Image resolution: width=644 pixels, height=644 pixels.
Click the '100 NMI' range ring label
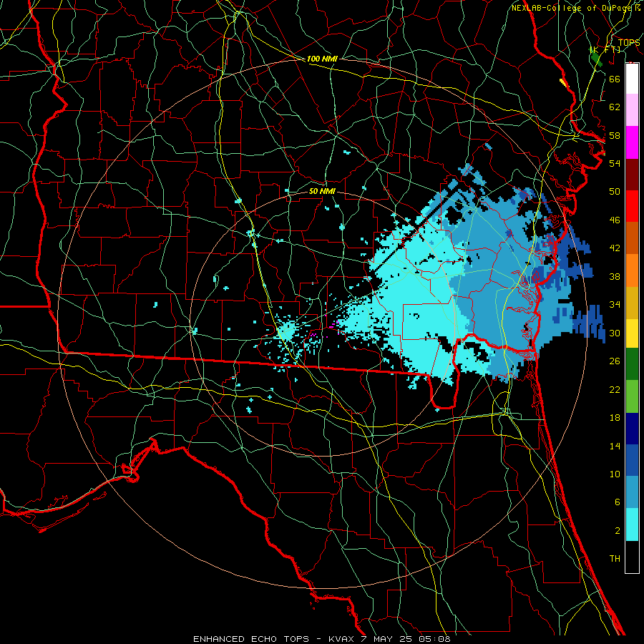point(322,59)
